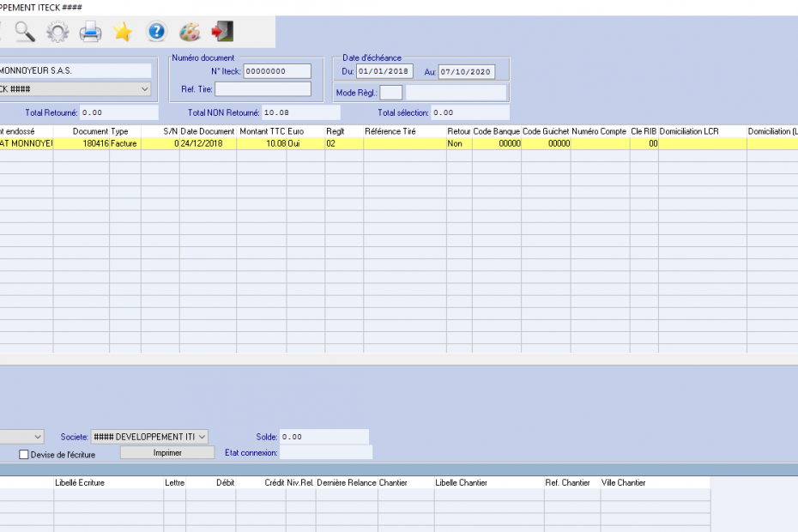Click the magnifying glass search icon
Viewport: 798px width, 532px height.
pyautogui.click(x=24, y=32)
